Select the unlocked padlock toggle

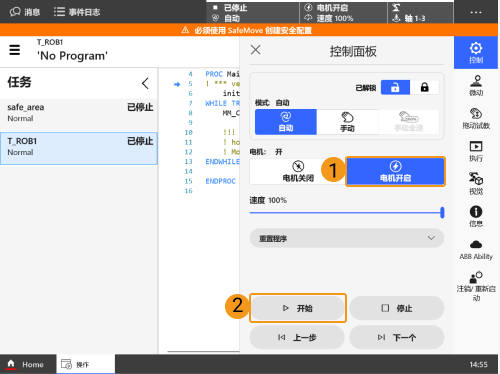coord(395,87)
